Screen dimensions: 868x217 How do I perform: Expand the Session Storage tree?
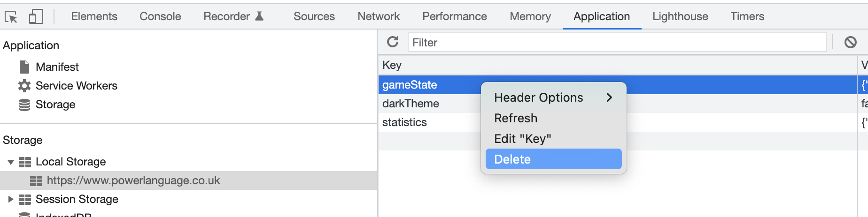10,199
